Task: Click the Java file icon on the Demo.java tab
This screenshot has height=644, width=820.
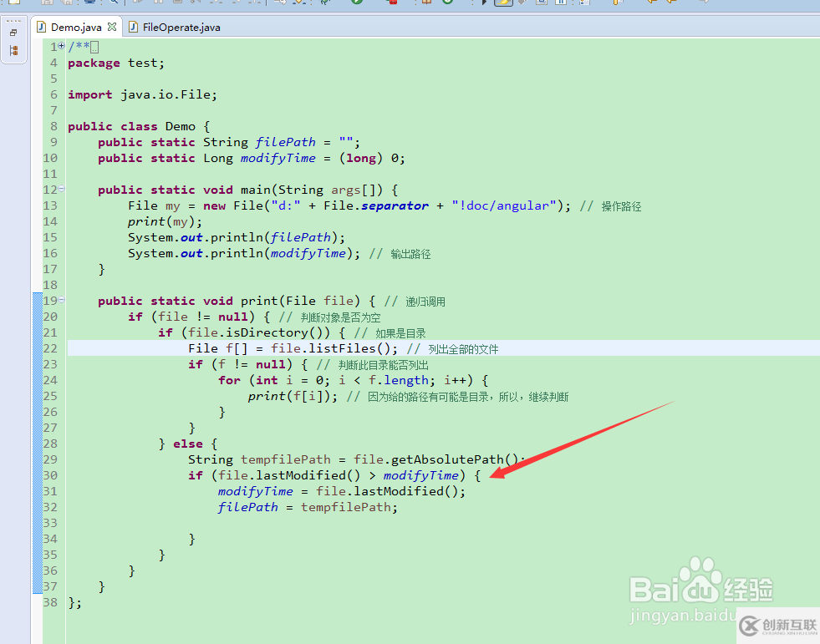Action: coord(41,28)
